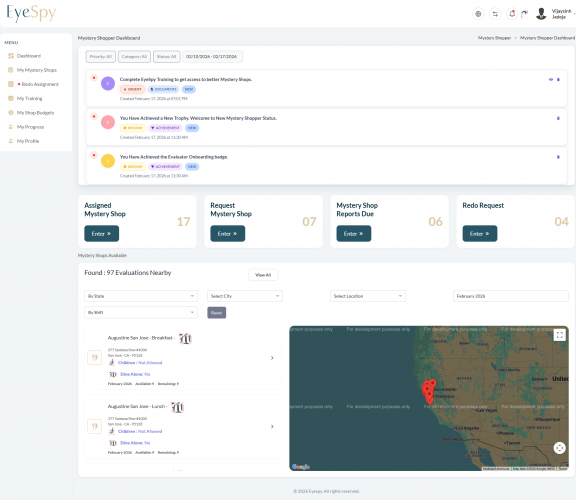Click the user avatar picture
Image resolution: width=576 pixels, height=500 pixels.
tap(541, 14)
